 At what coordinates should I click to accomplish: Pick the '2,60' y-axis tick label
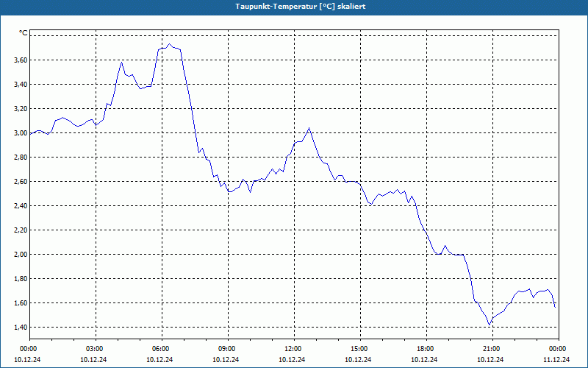[21, 182]
